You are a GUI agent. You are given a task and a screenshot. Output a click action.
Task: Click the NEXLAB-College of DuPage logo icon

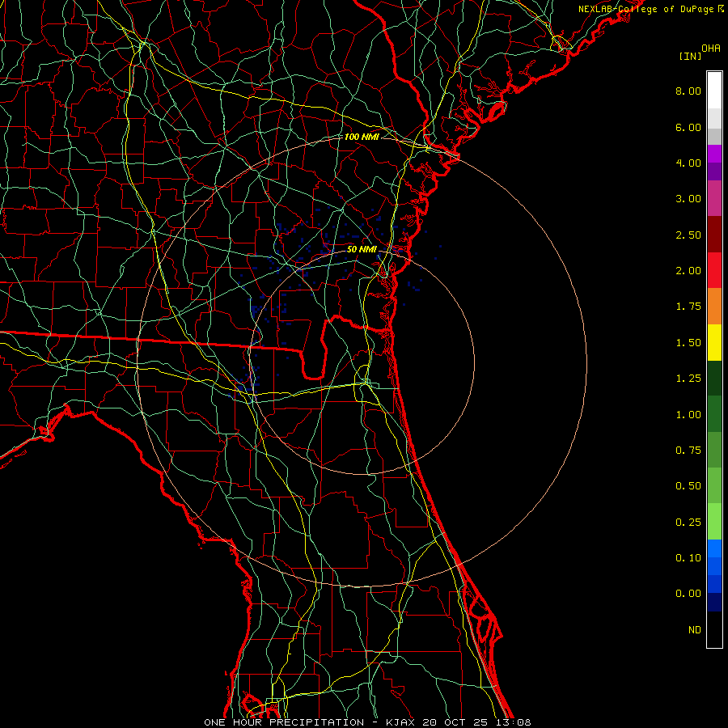click(721, 9)
